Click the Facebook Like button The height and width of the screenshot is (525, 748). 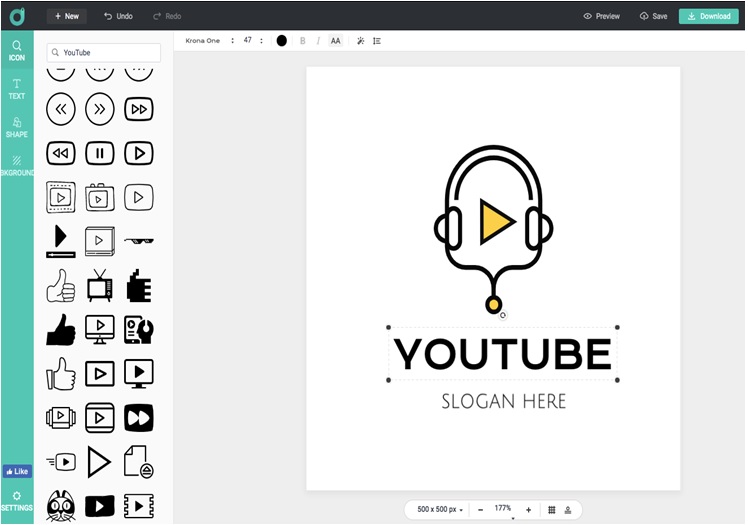(17, 471)
